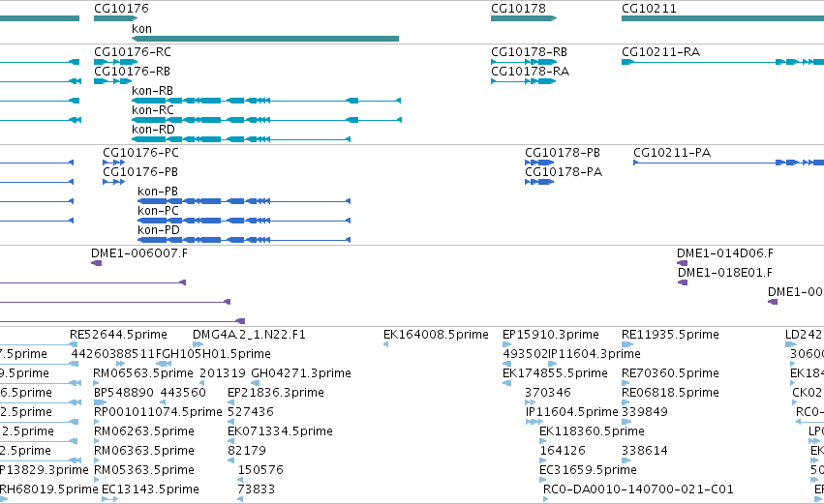Open the CG10211 gene label

pos(649,9)
